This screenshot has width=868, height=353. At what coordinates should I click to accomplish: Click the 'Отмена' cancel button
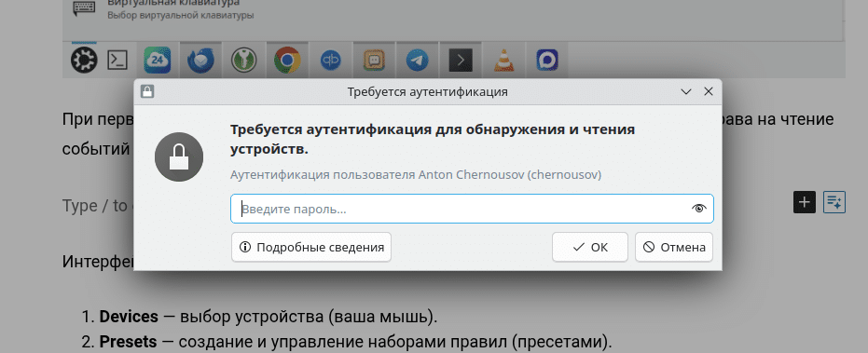674,247
